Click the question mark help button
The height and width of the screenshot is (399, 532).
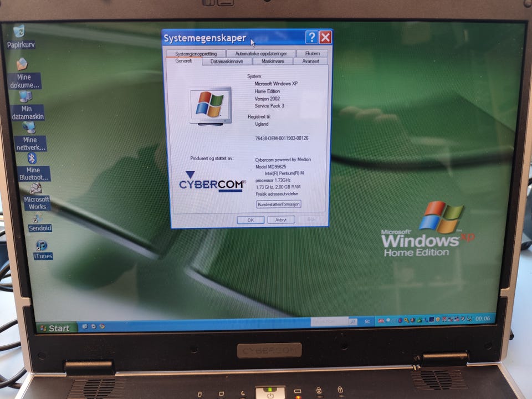311,37
